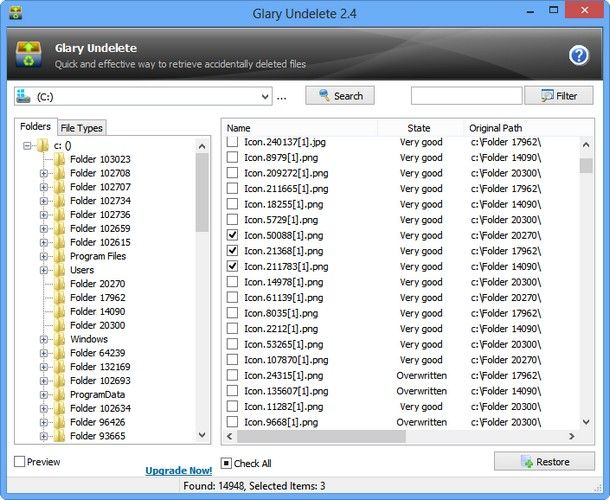Click the file list scroll right arrow
Screen dimensions: 610x500
coord(571,436)
